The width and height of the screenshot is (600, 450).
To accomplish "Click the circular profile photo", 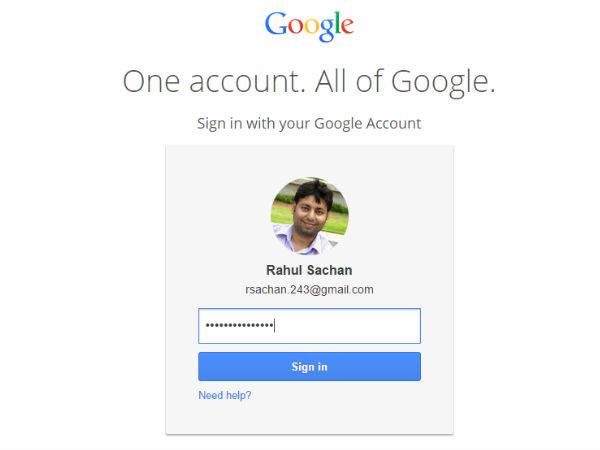I will [x=309, y=216].
